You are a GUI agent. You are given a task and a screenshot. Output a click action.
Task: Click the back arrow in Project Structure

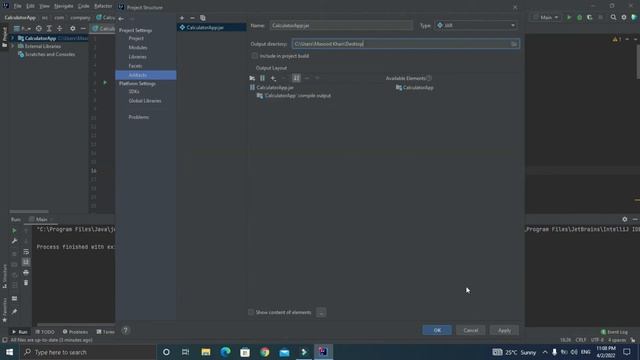coord(121,19)
